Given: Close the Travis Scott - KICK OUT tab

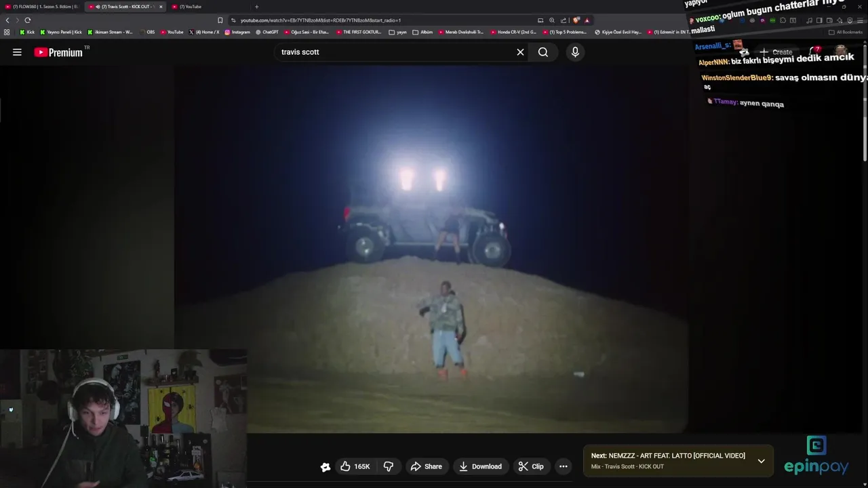Looking at the screenshot, I should click(161, 7).
